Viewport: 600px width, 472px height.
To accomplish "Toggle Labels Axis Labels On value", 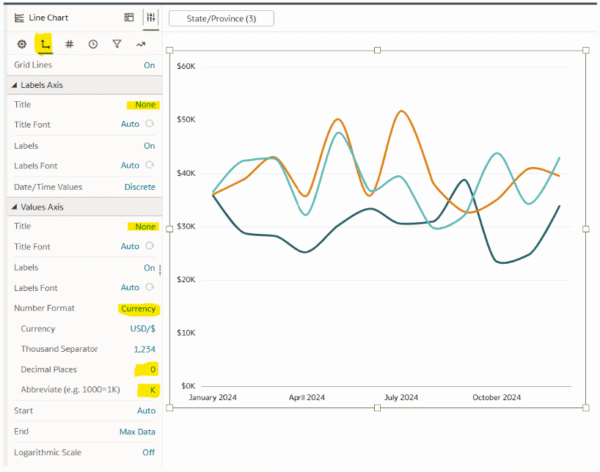I will 149,146.
